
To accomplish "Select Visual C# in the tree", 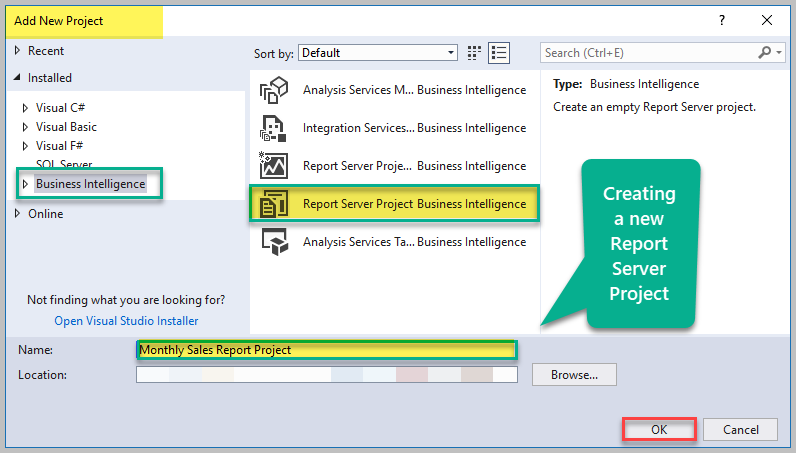I will coord(60,108).
